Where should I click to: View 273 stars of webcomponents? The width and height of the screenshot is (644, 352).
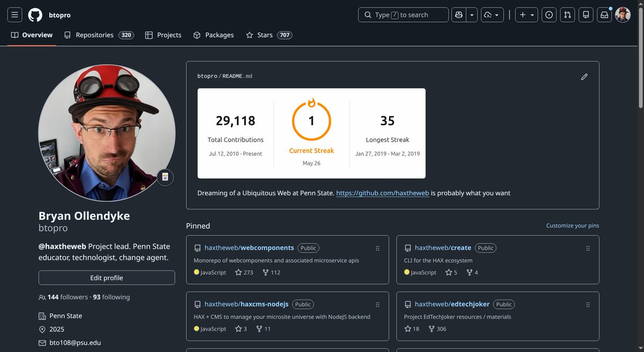(244, 273)
